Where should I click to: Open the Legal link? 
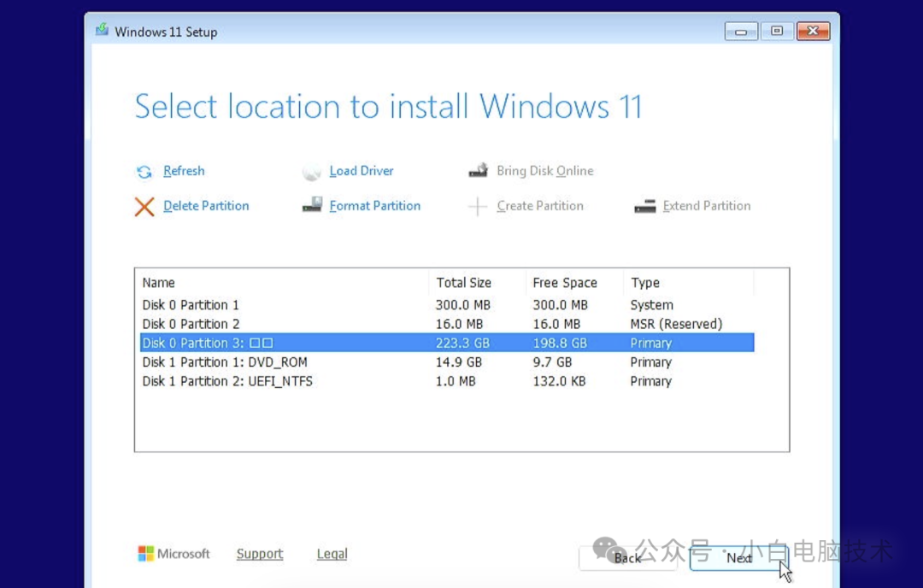332,554
